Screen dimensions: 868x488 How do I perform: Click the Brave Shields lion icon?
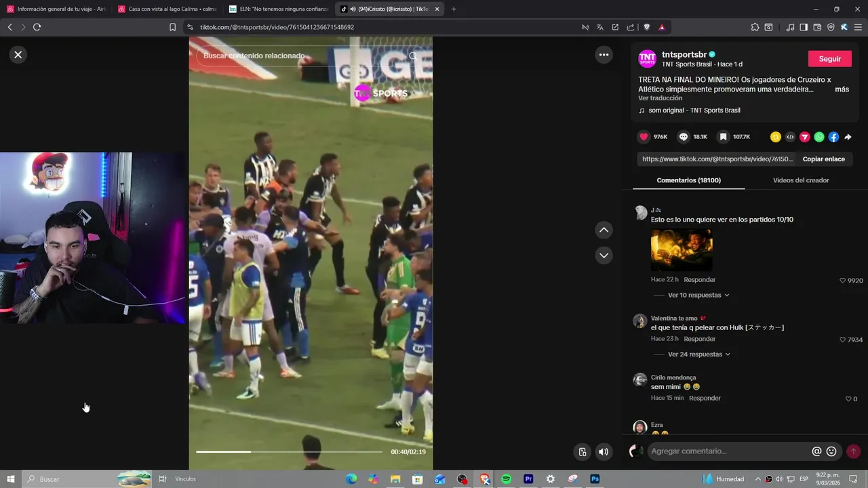pos(646,27)
